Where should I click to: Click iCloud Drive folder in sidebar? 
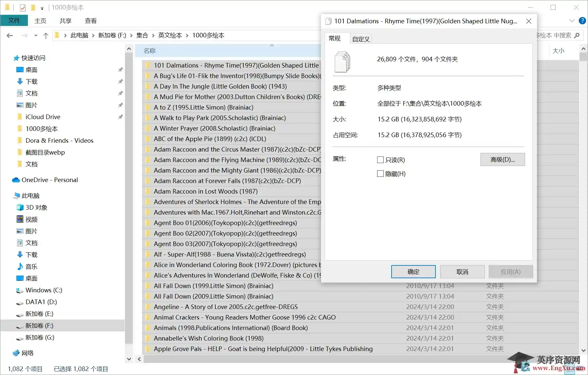click(43, 117)
